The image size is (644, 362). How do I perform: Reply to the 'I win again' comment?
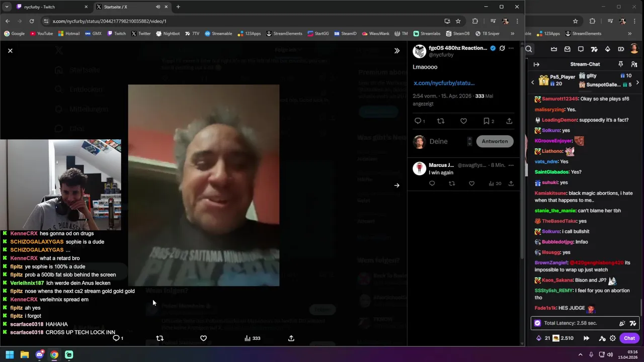[432, 184]
